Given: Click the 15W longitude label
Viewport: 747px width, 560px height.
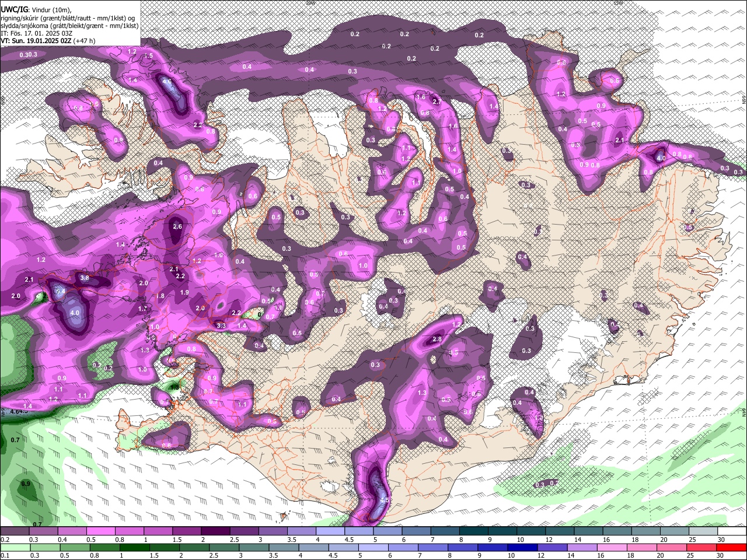Looking at the screenshot, I should (x=619, y=2).
